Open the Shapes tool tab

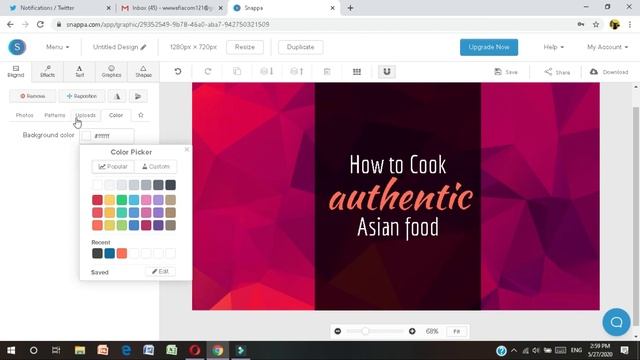tap(143, 71)
